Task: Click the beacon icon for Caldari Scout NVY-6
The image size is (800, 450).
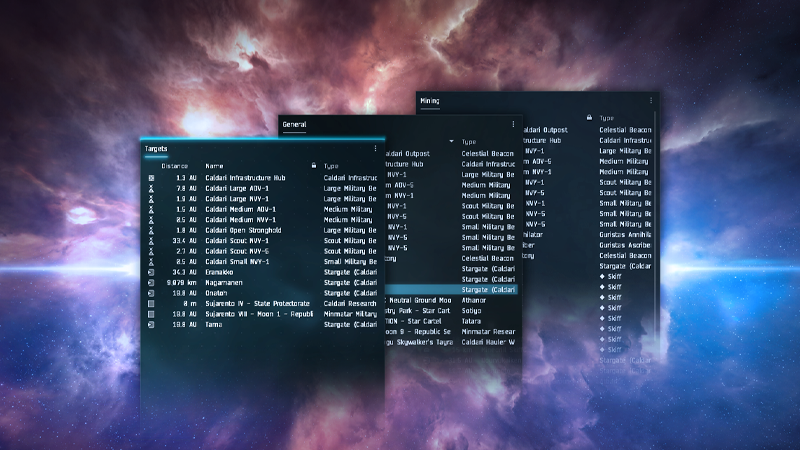Action: 151,251
